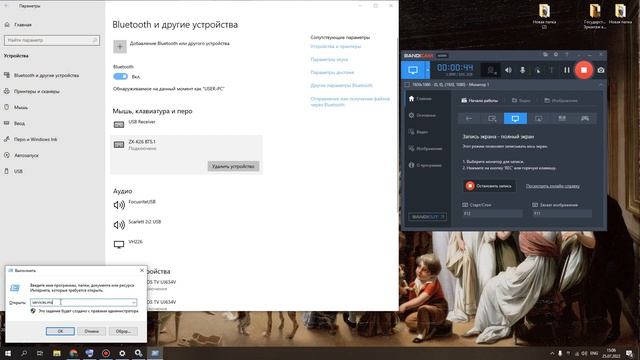Select Bandicam game recording mode icon

[x=585, y=118]
